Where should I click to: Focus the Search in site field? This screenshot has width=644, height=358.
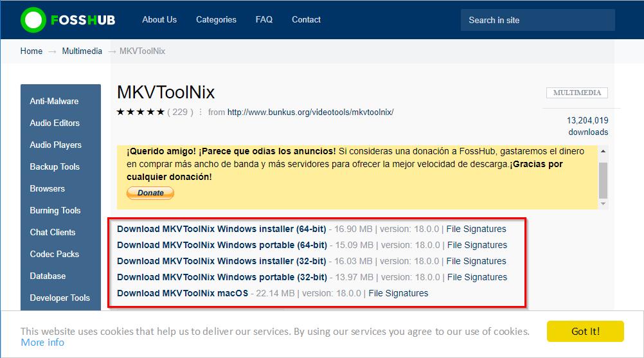click(537, 20)
